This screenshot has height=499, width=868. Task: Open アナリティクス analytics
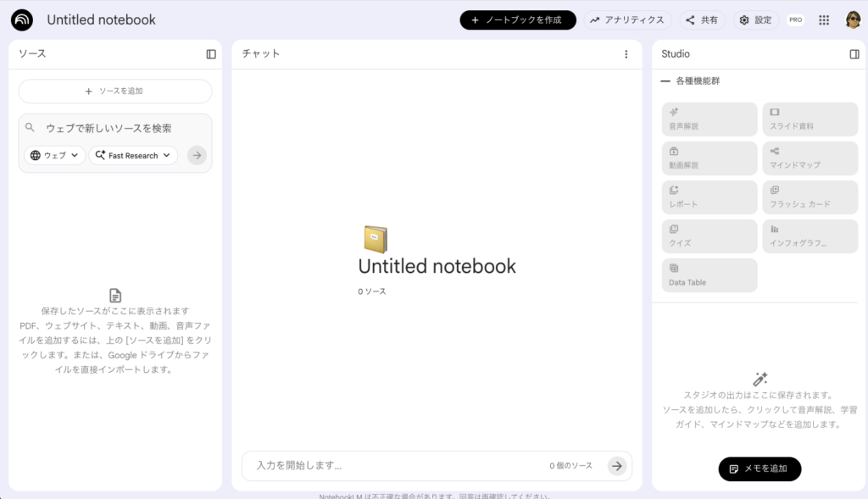coord(628,19)
